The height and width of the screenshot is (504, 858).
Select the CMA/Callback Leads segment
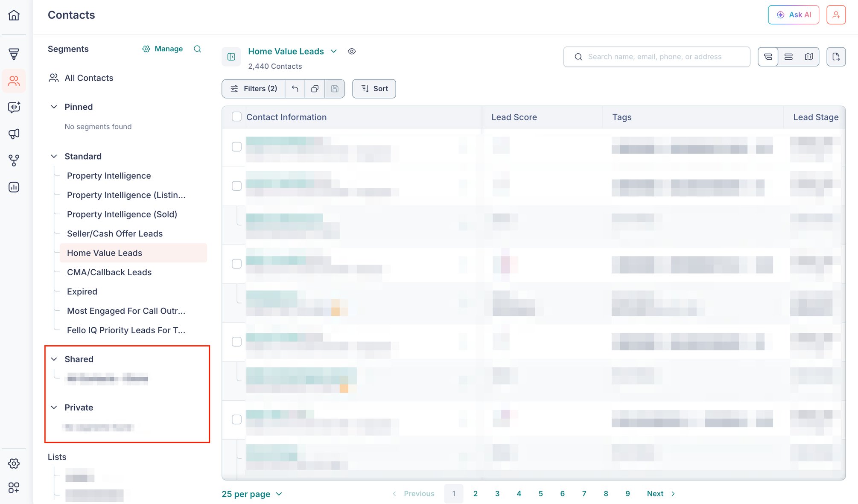[x=109, y=272]
